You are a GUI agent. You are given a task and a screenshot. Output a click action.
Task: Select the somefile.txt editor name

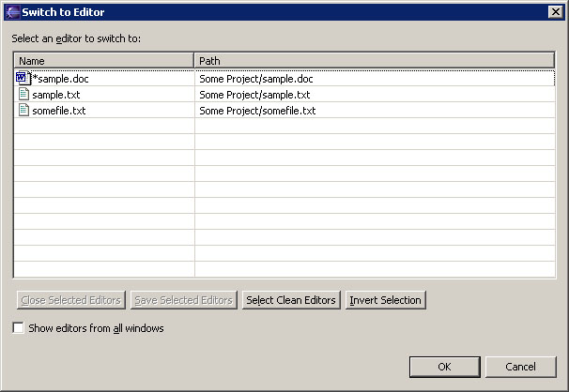[59, 111]
